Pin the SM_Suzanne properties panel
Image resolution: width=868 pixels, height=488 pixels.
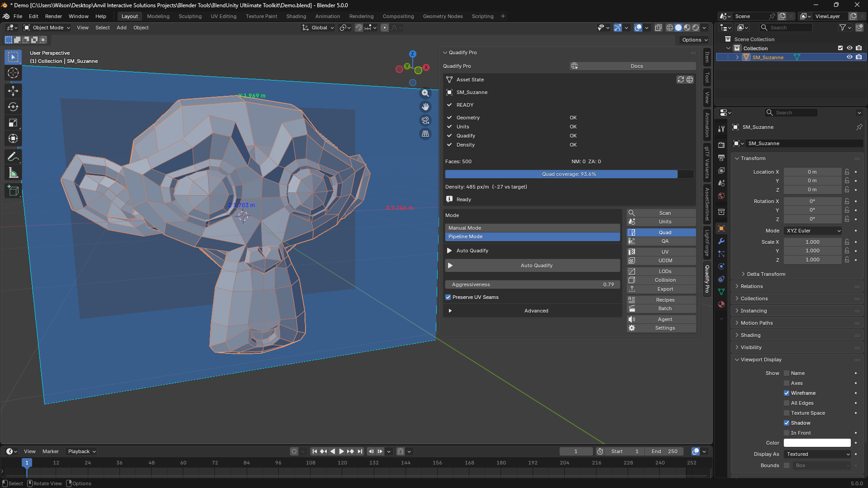859,127
